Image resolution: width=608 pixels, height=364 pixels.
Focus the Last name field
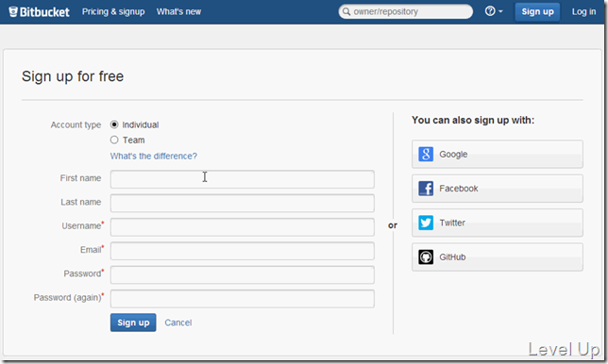[x=243, y=204]
